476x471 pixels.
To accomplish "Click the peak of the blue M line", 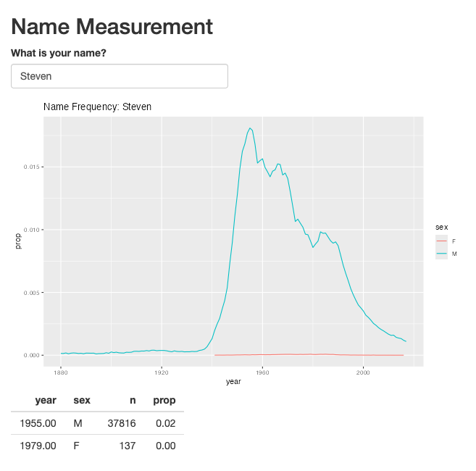I will [x=250, y=128].
